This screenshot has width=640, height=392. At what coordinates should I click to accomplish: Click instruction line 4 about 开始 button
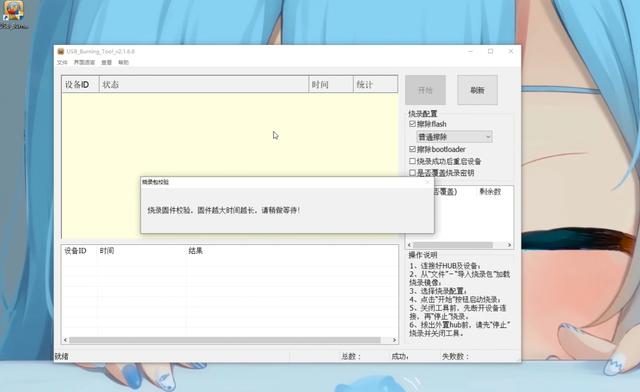(x=456, y=300)
